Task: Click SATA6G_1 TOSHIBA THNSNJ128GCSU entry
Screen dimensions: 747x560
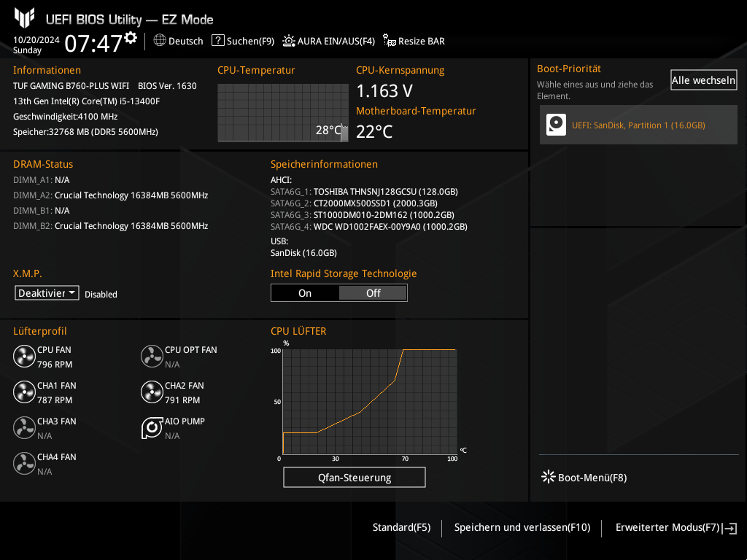Action: coord(364,192)
